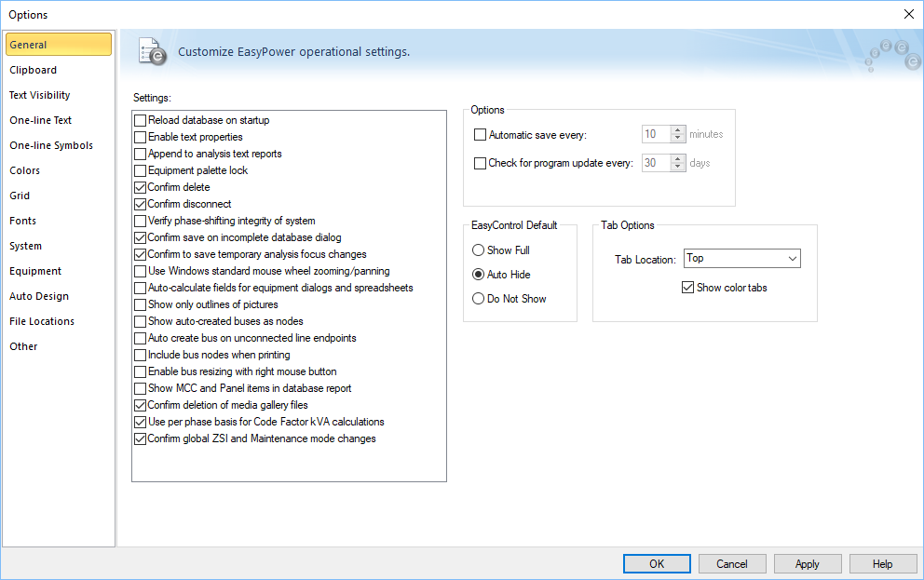The width and height of the screenshot is (924, 580).
Task: Select Show Full for EasyControl Default
Action: (479, 250)
